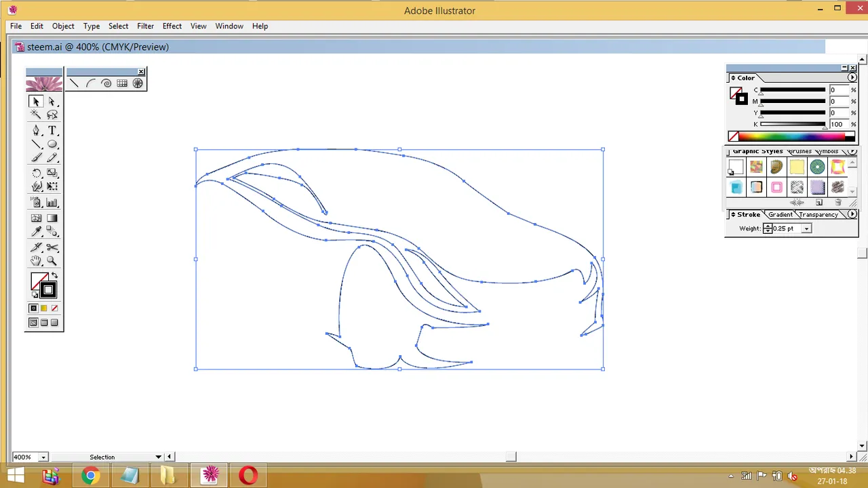The width and height of the screenshot is (868, 488).
Task: Switch to Full Screen Mode without menu bar
Action: tap(55, 323)
